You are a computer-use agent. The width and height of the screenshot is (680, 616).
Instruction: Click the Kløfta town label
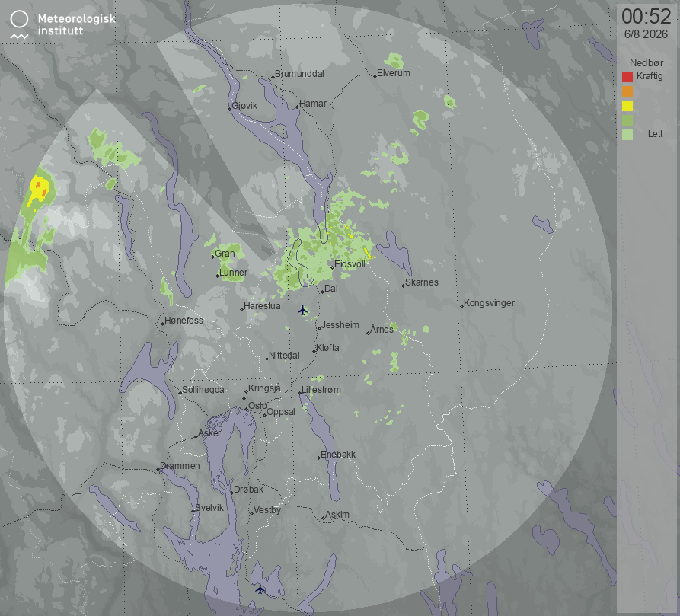pos(327,348)
